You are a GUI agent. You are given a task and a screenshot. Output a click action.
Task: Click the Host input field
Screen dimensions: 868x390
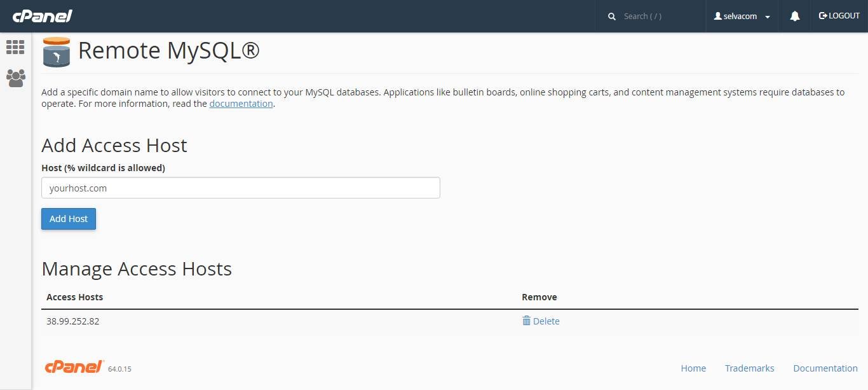(x=241, y=188)
